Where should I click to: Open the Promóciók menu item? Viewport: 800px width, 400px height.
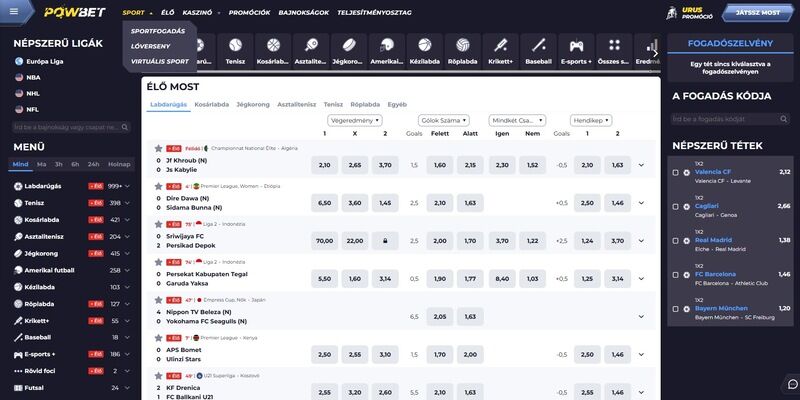pos(249,14)
